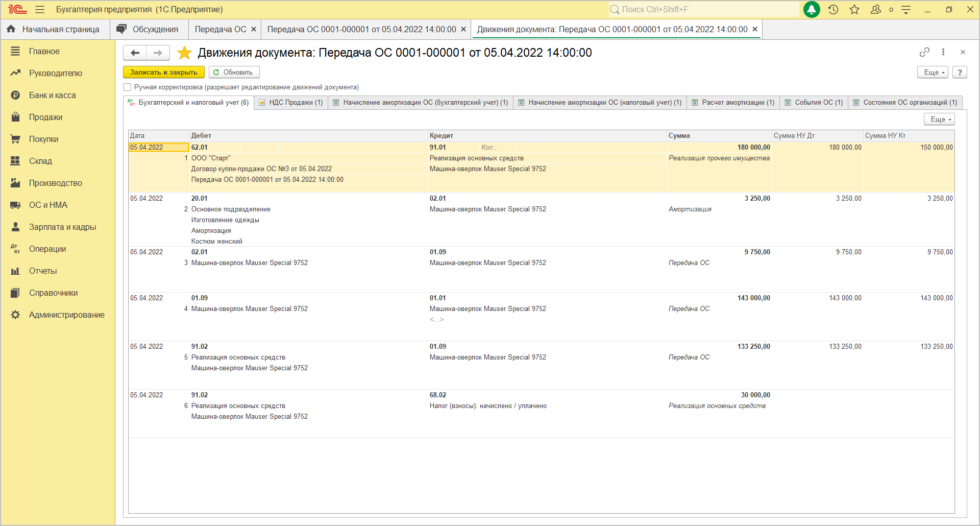This screenshot has width=980, height=526.
Task: Close the Передача ОС window tab
Action: (254, 29)
